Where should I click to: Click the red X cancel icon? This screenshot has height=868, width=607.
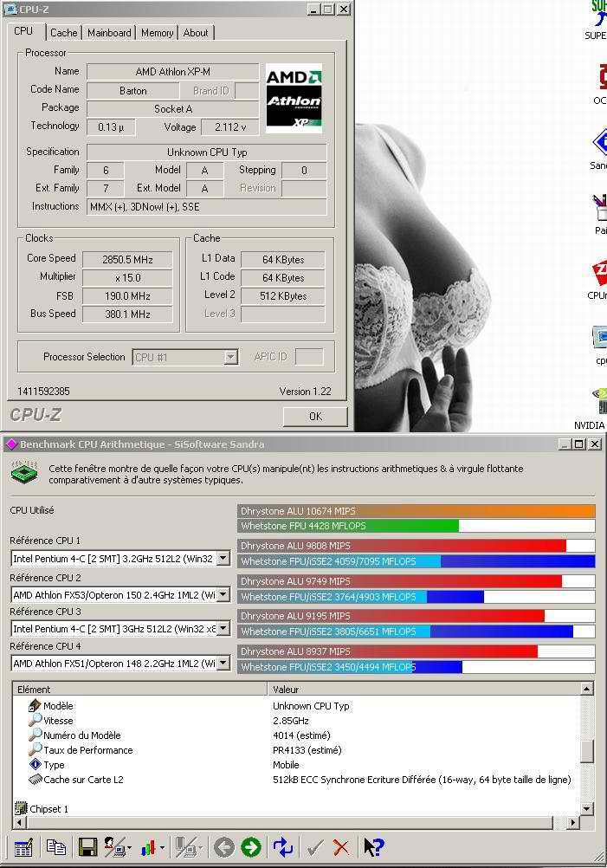point(341,847)
